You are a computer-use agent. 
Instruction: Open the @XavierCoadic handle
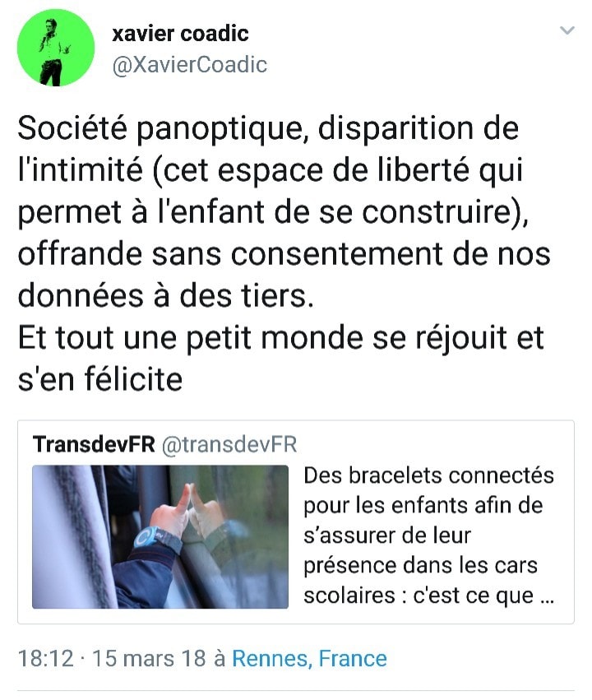190,65
